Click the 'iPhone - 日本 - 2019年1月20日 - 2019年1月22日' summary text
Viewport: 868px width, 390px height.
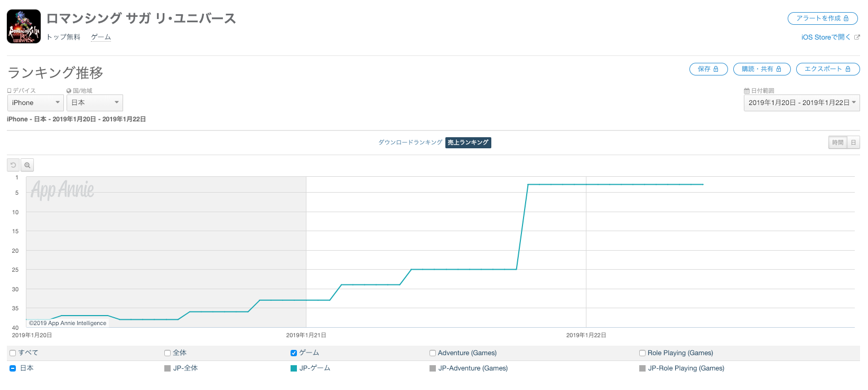click(x=76, y=119)
